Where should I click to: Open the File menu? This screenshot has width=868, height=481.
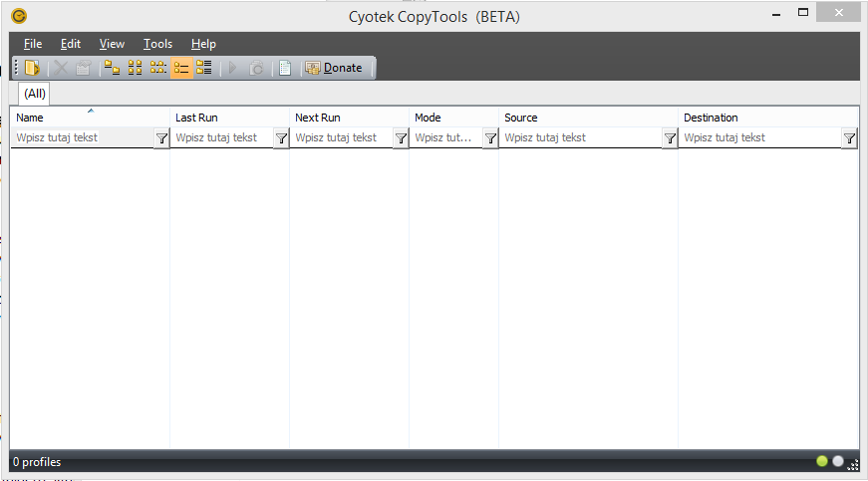33,44
